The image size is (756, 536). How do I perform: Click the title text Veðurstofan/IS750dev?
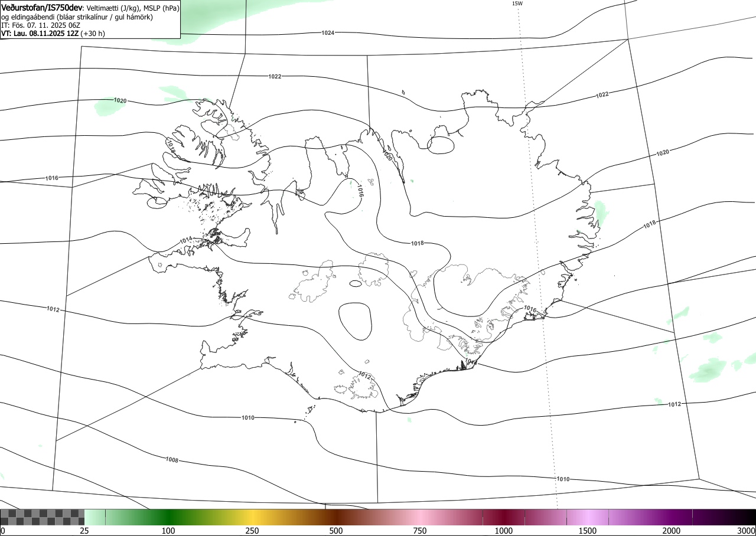click(42, 8)
